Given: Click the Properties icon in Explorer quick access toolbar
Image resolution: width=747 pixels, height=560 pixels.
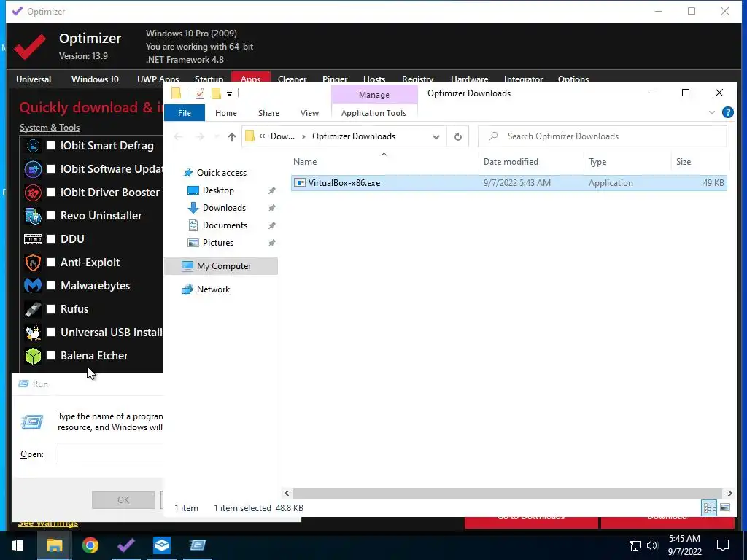Looking at the screenshot, I should click(x=200, y=93).
